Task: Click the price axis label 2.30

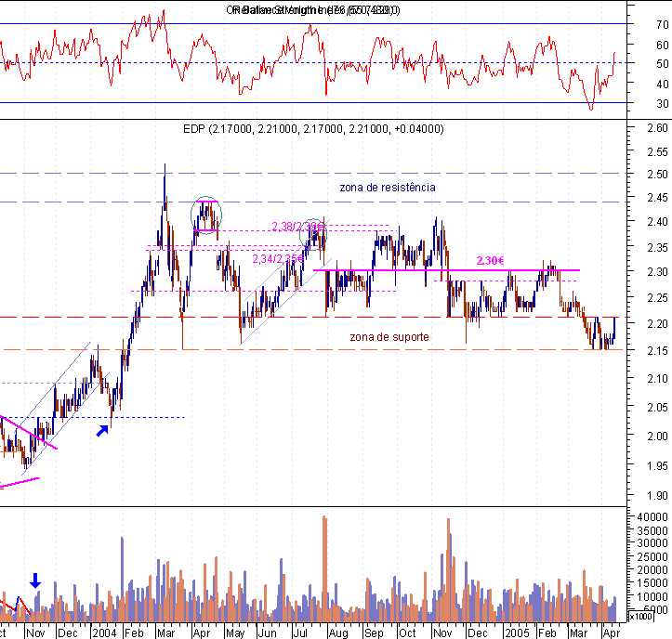Action: [657, 272]
